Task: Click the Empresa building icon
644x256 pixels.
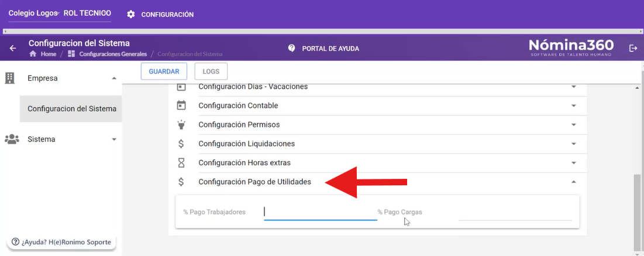Action: [9, 78]
